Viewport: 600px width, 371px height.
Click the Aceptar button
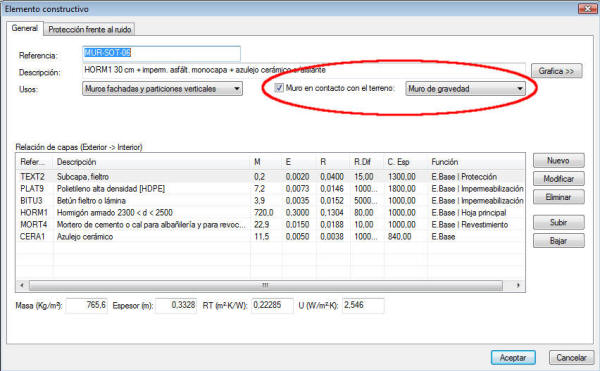click(513, 358)
